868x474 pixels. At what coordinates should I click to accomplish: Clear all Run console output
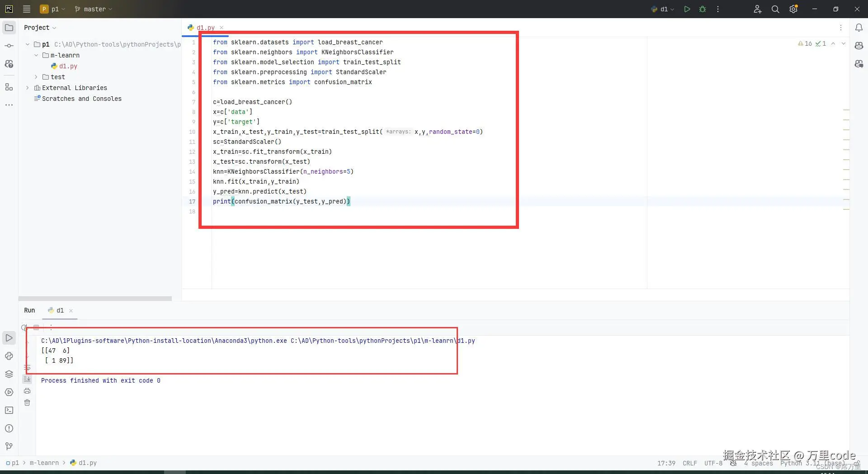click(x=27, y=403)
